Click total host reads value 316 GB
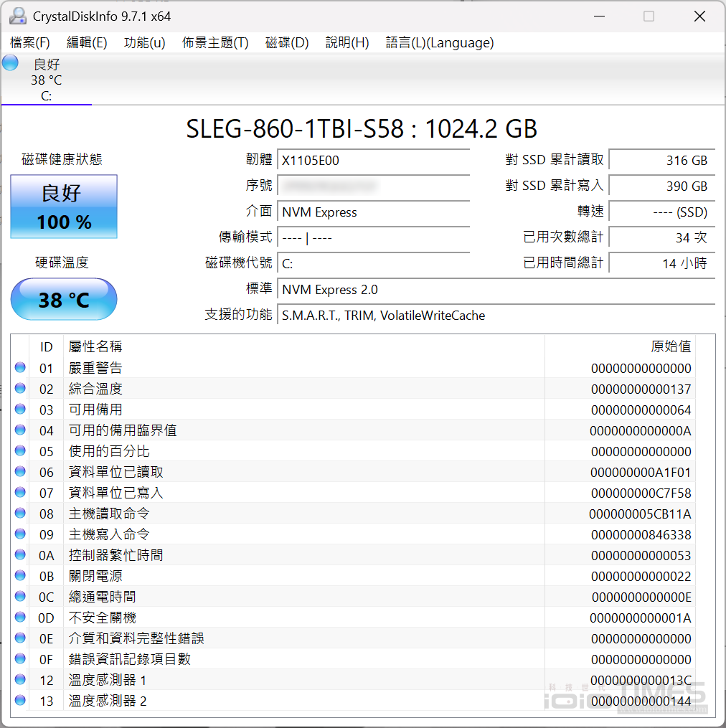726x728 pixels. [662, 161]
